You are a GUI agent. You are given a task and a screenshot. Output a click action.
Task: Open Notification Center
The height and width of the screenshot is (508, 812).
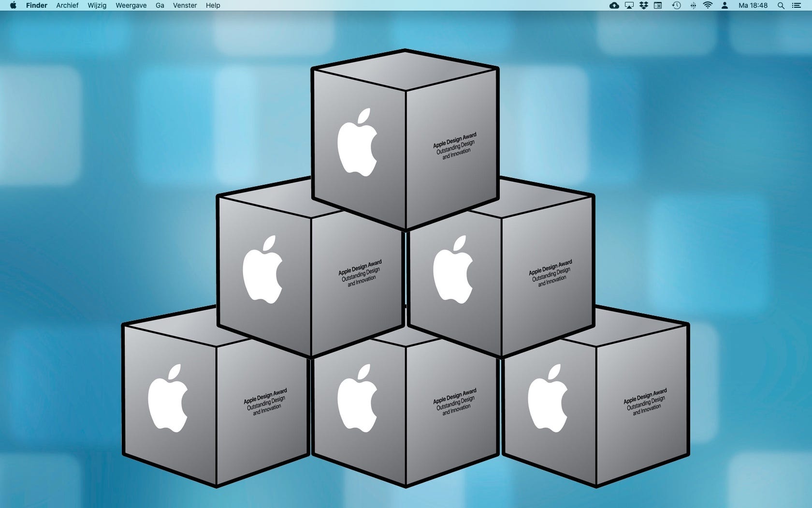[x=797, y=5]
